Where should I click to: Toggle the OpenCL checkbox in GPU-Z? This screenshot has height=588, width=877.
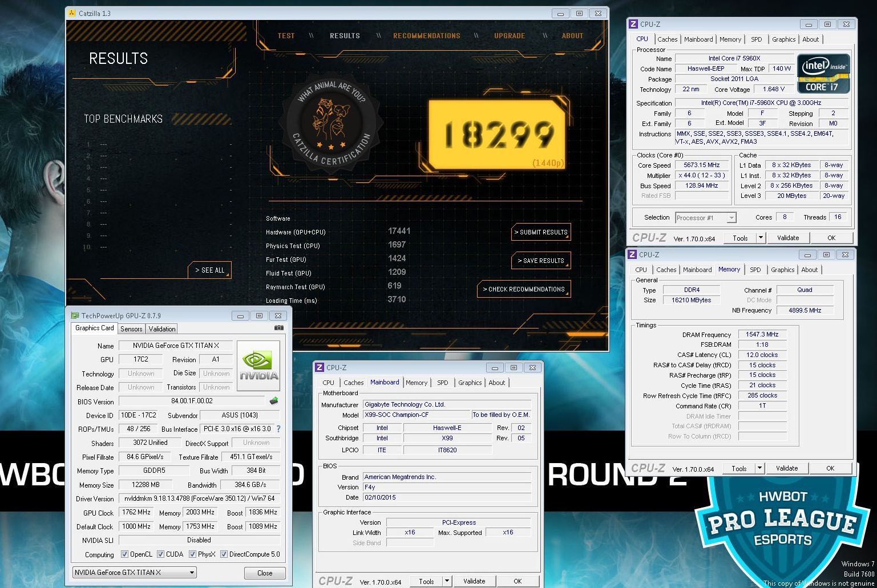click(124, 554)
